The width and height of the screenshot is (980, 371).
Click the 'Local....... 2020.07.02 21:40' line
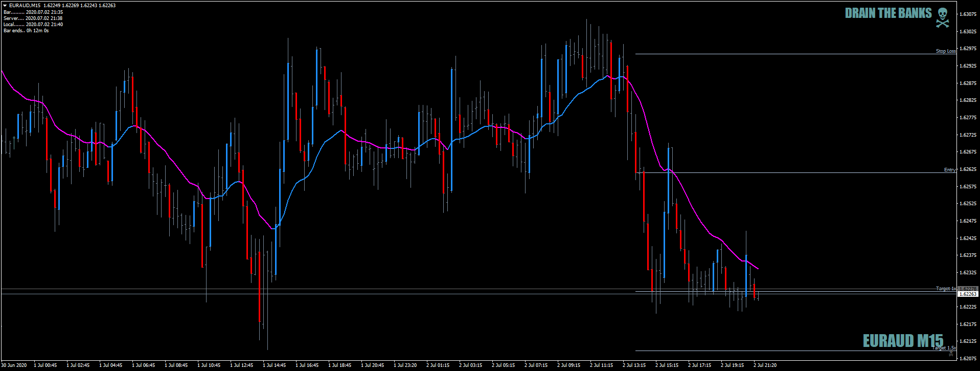pyautogui.click(x=33, y=24)
